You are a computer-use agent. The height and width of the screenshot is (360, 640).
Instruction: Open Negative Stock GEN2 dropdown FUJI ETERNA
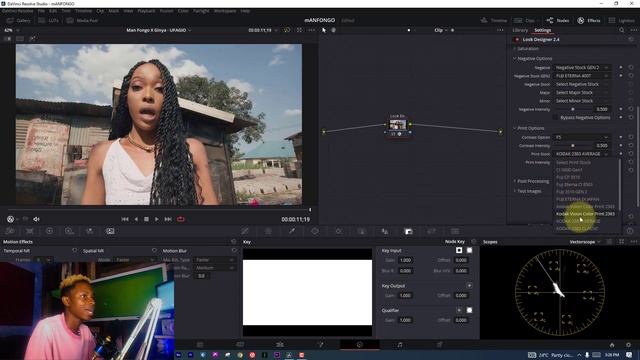coord(582,76)
